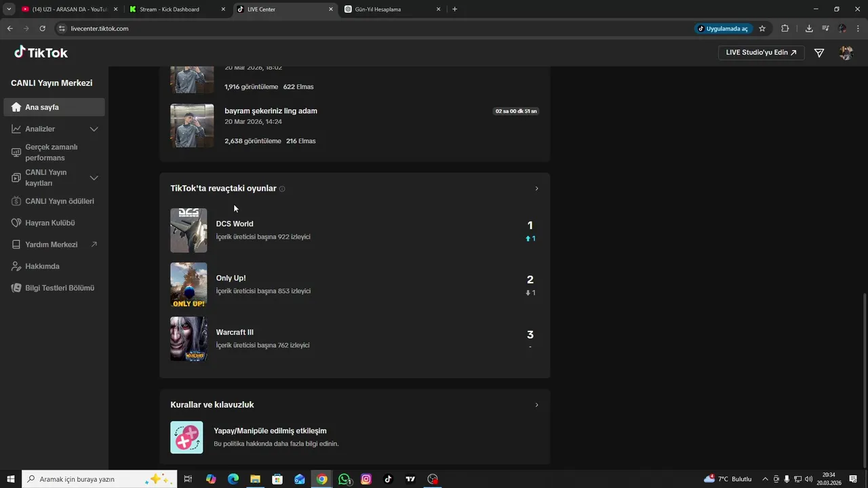
Task: Open the notification center icon
Action: [853, 479]
